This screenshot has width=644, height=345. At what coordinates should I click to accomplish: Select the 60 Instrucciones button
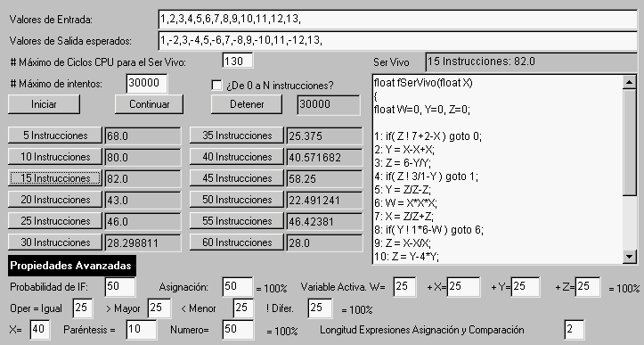pos(237,242)
